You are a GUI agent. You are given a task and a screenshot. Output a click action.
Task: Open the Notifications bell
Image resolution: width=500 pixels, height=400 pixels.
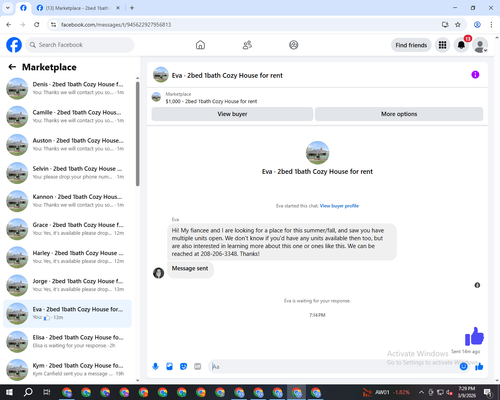[x=461, y=45]
